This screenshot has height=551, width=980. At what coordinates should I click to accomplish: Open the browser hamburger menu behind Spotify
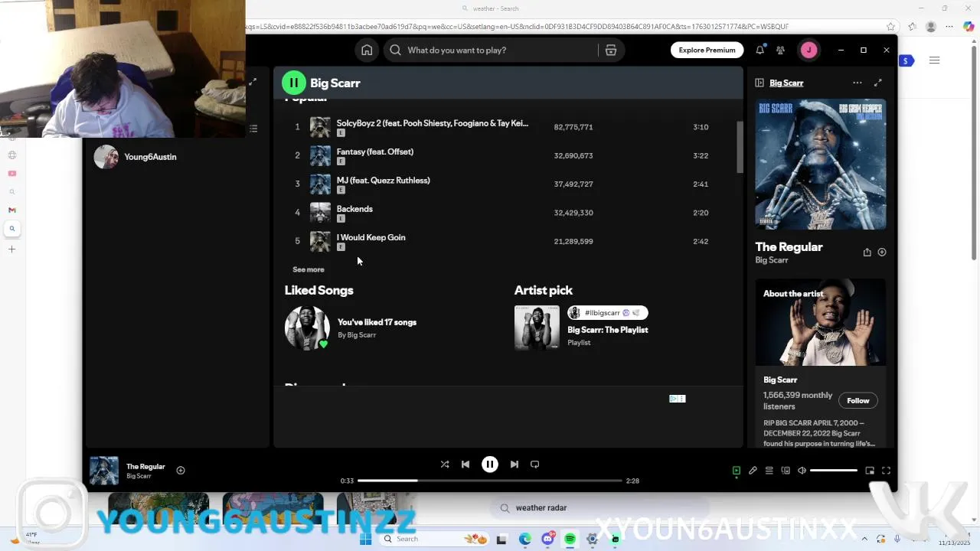pyautogui.click(x=934, y=60)
